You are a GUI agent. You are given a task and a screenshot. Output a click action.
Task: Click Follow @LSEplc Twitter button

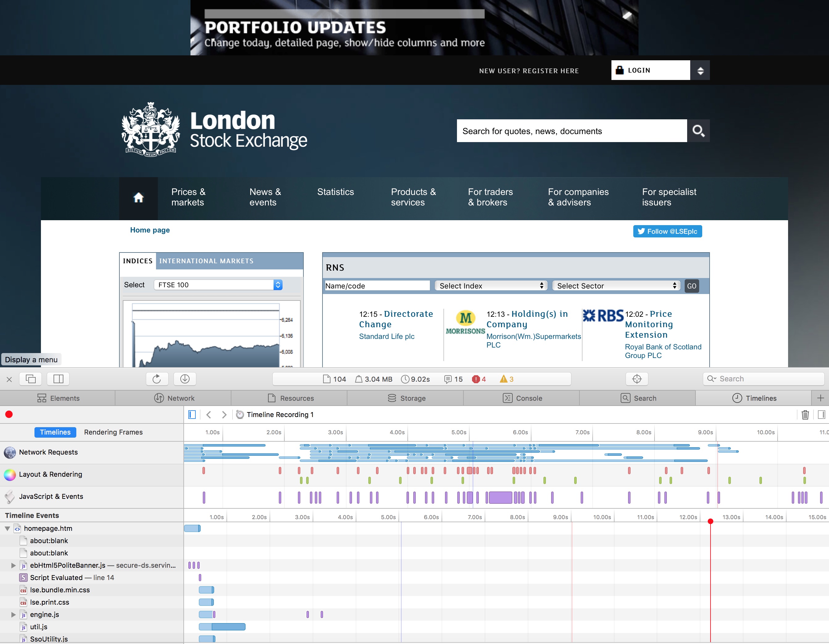pos(668,231)
